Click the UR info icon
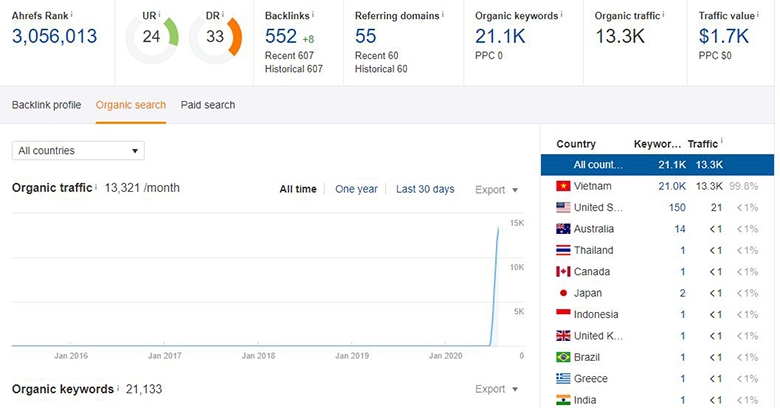The width and height of the screenshot is (780, 408). pos(160,14)
